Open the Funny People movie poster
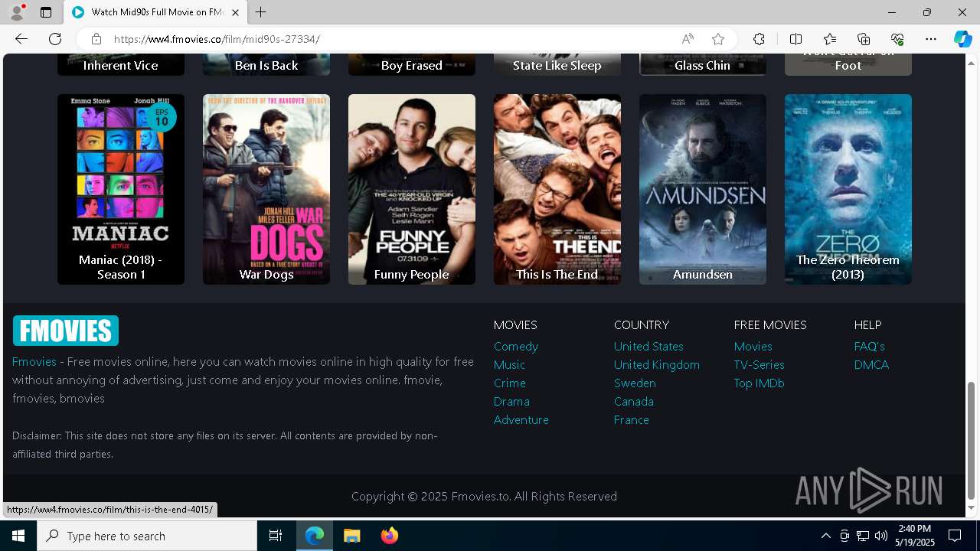The image size is (980, 551). [x=412, y=189]
